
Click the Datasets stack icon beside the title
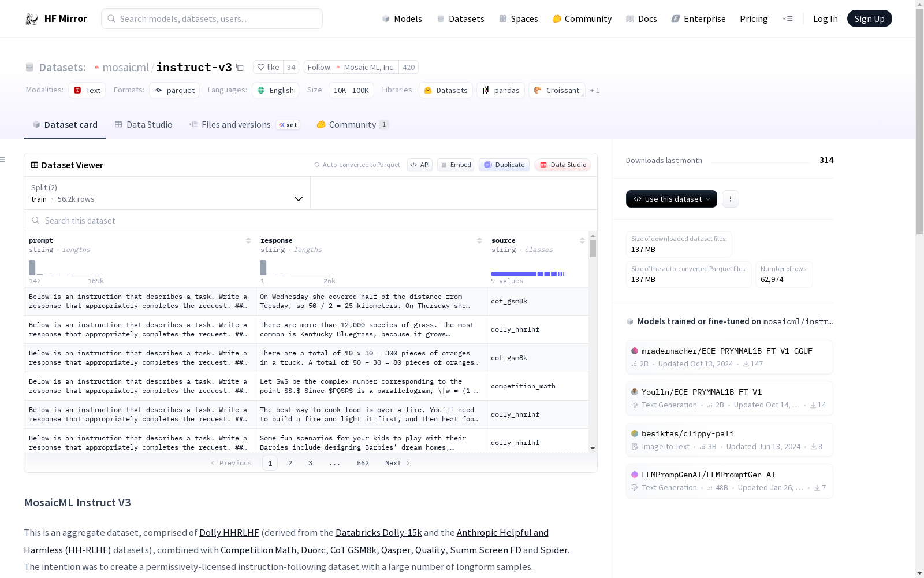tap(29, 67)
